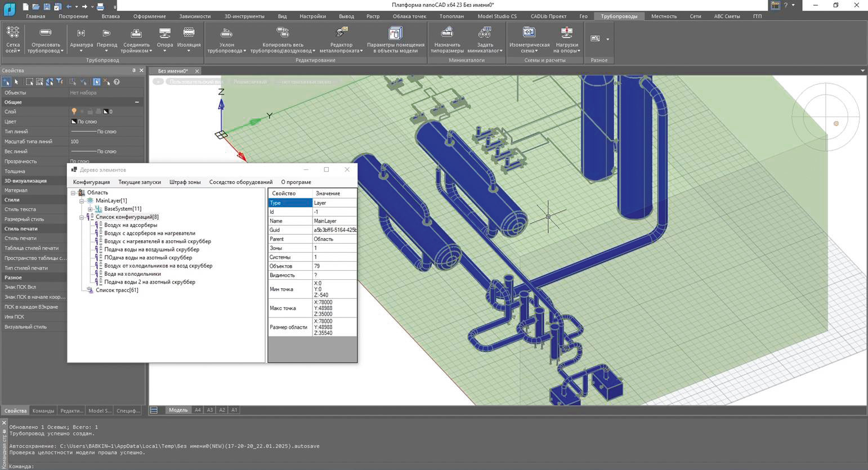Open Редактор металлопроката editor
The height and width of the screenshot is (470, 868).
tap(341, 39)
